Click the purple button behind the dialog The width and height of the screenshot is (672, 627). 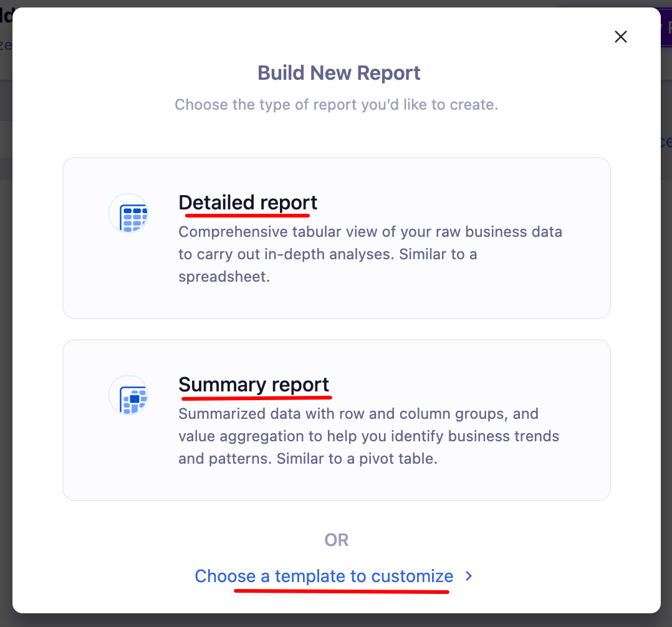tap(665, 28)
